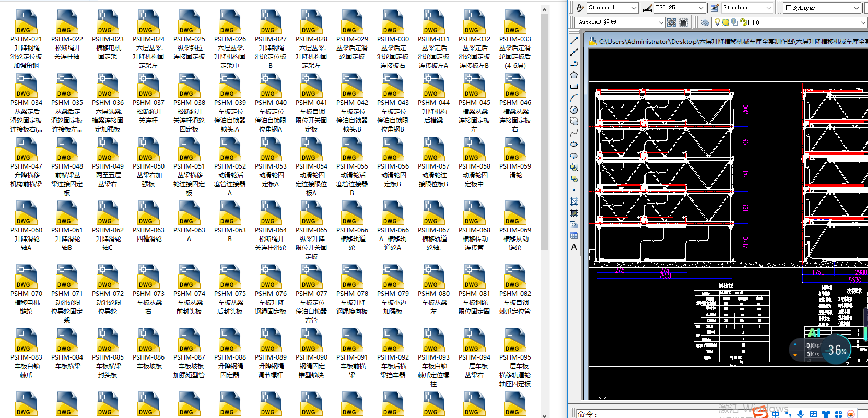
Task: Open the Dimension Style manager icon
Action: tap(648, 7)
